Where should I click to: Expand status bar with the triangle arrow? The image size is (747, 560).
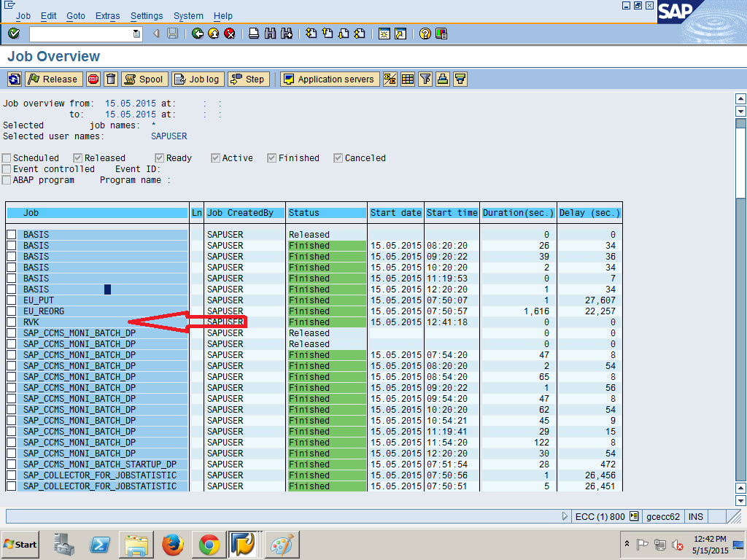tap(565, 516)
